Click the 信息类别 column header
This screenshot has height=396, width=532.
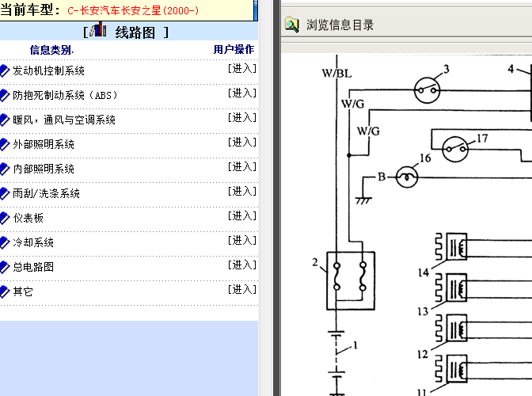(51, 50)
